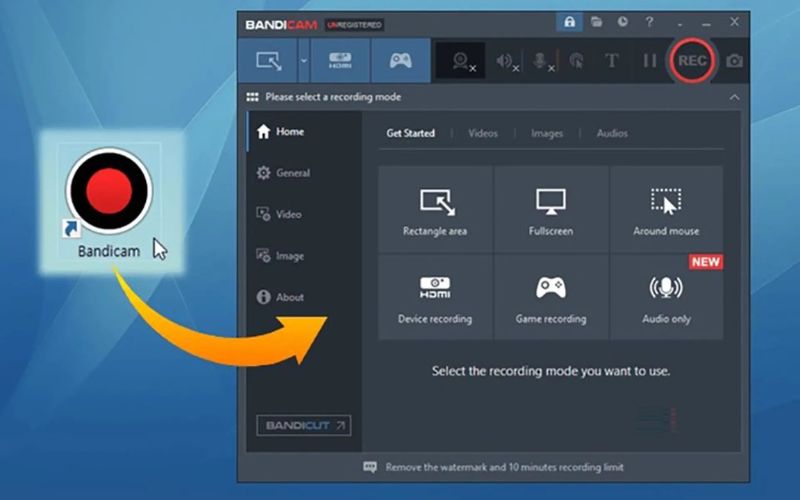
Task: Open the General settings sidebar section
Action: tap(304, 173)
